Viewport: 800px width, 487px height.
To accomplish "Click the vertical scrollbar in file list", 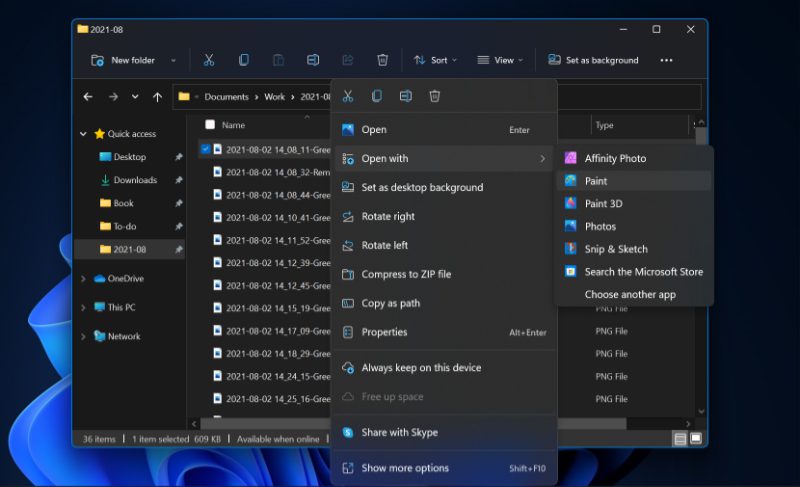I will click(701, 270).
